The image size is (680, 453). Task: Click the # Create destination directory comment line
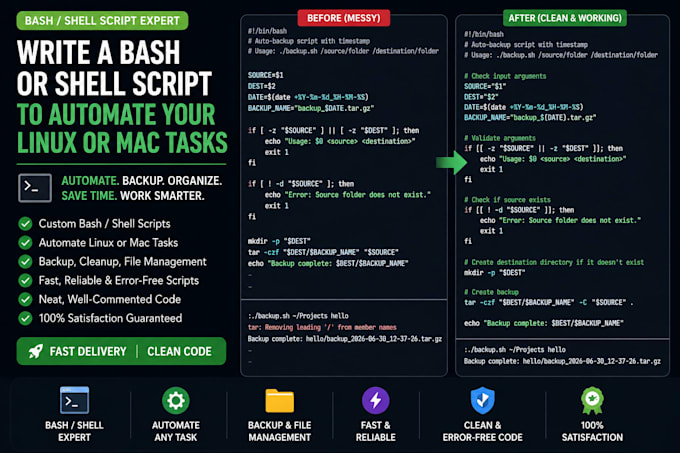[x=554, y=262]
